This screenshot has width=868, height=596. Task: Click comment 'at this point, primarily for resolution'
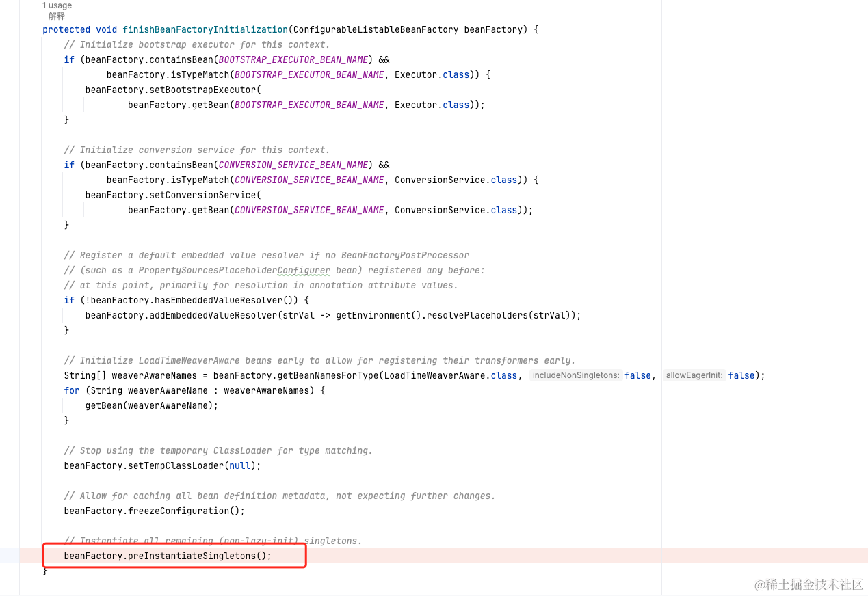261,285
